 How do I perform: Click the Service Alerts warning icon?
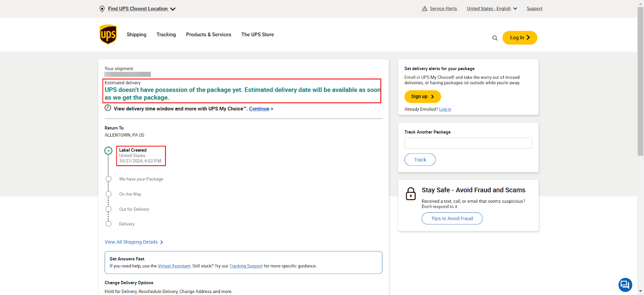coord(425,9)
